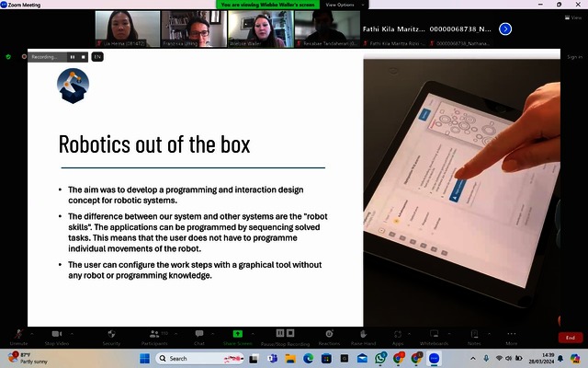Change layout using the View button
The height and width of the screenshot is (368, 588).
point(573,17)
